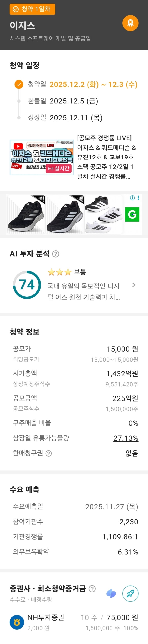
Task: Open the ad options three-dot menu
Action: pos(139,198)
